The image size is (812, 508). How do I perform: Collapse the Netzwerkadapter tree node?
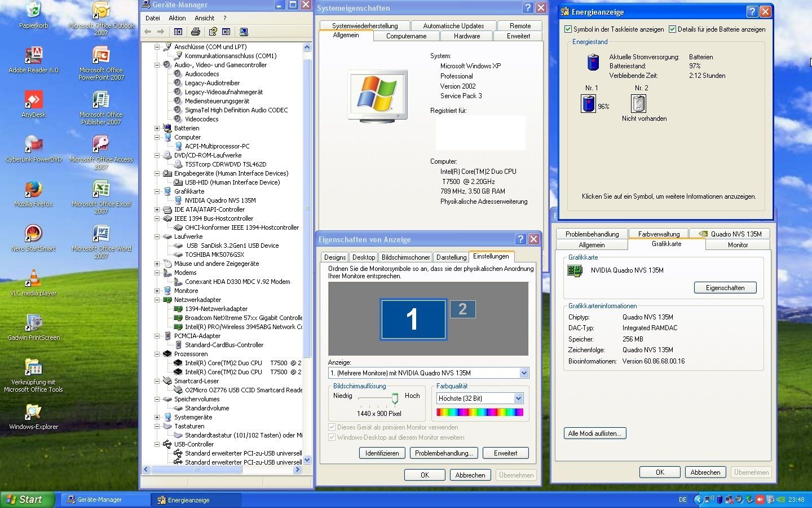click(x=157, y=300)
